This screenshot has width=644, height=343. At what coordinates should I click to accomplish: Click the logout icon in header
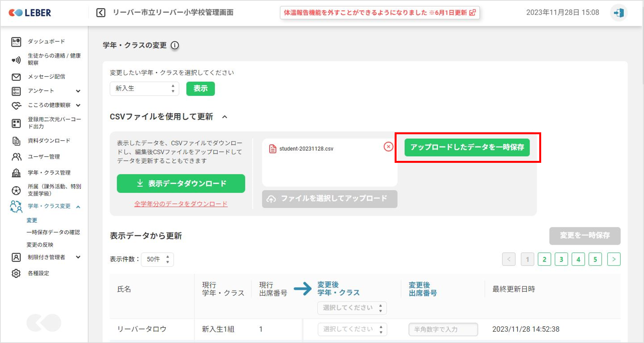click(619, 13)
